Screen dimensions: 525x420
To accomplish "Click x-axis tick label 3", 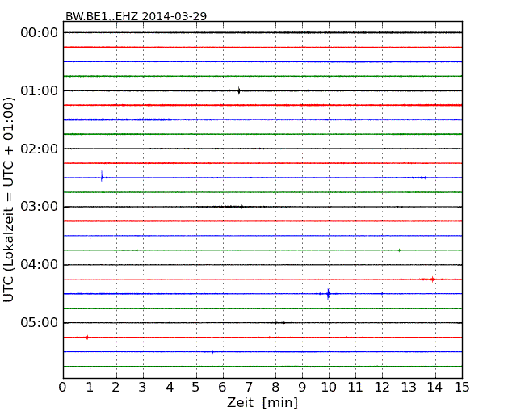I will click(x=143, y=388).
